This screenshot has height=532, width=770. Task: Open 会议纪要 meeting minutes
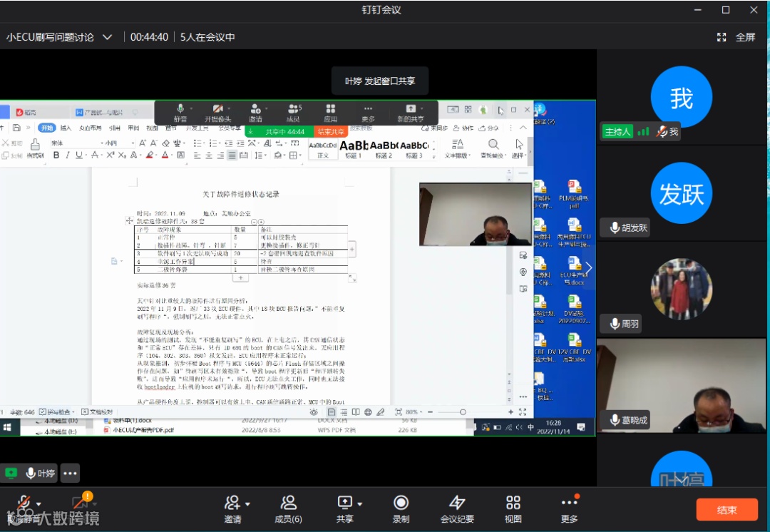point(457,509)
